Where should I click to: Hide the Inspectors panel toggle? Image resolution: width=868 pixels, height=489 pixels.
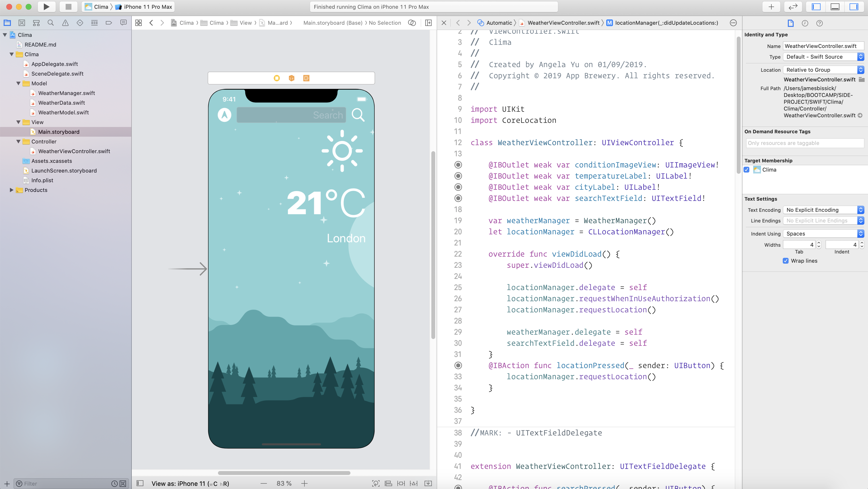click(x=853, y=7)
